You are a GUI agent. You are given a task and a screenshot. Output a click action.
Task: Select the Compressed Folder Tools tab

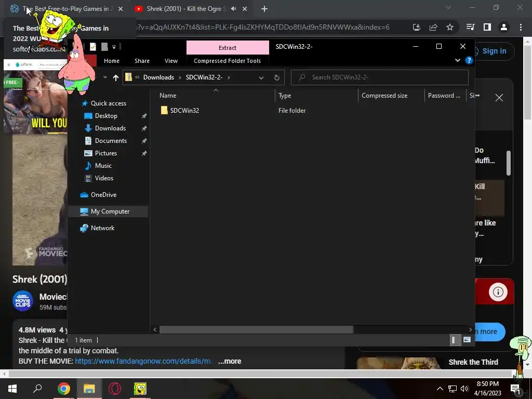[x=228, y=61]
